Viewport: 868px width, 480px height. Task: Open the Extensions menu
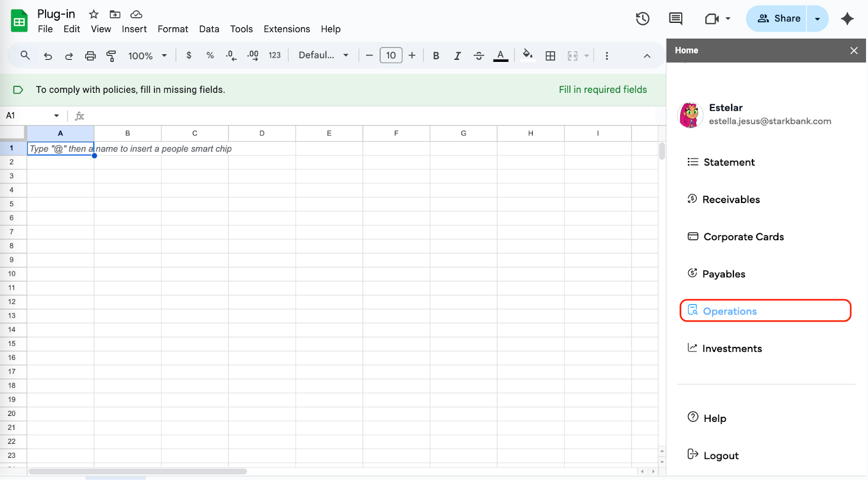(286, 29)
